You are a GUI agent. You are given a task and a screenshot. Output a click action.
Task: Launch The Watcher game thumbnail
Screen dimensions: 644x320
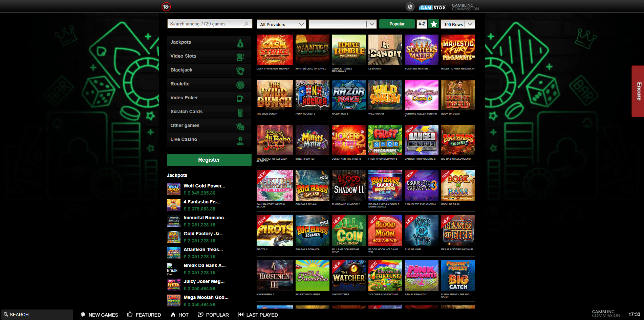coord(349,276)
